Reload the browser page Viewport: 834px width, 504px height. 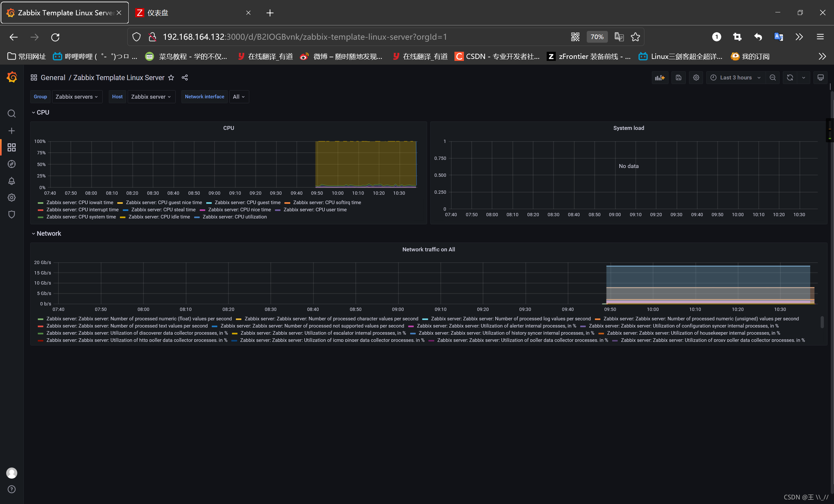tap(55, 37)
